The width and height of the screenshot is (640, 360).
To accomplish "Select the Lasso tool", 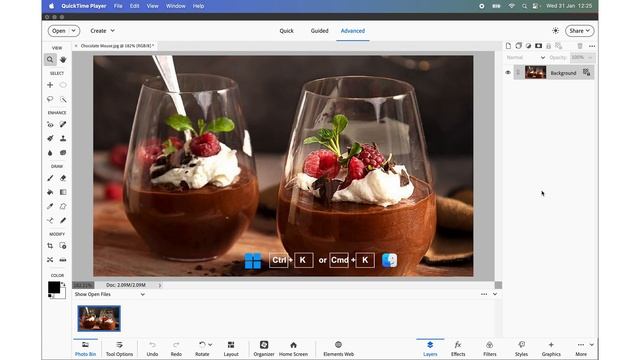I will [x=50, y=99].
